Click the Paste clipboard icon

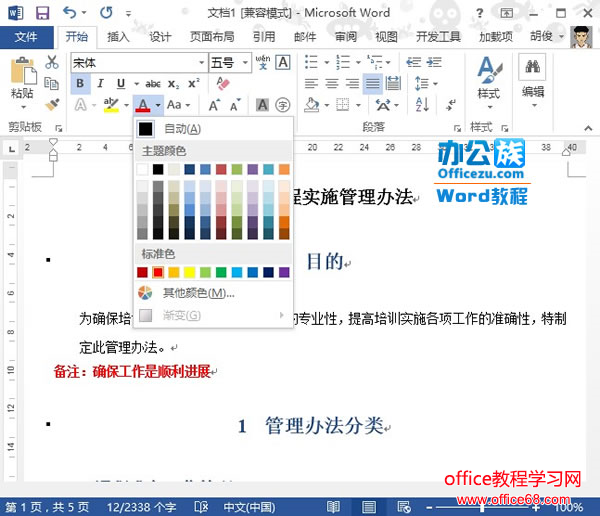(x=23, y=71)
